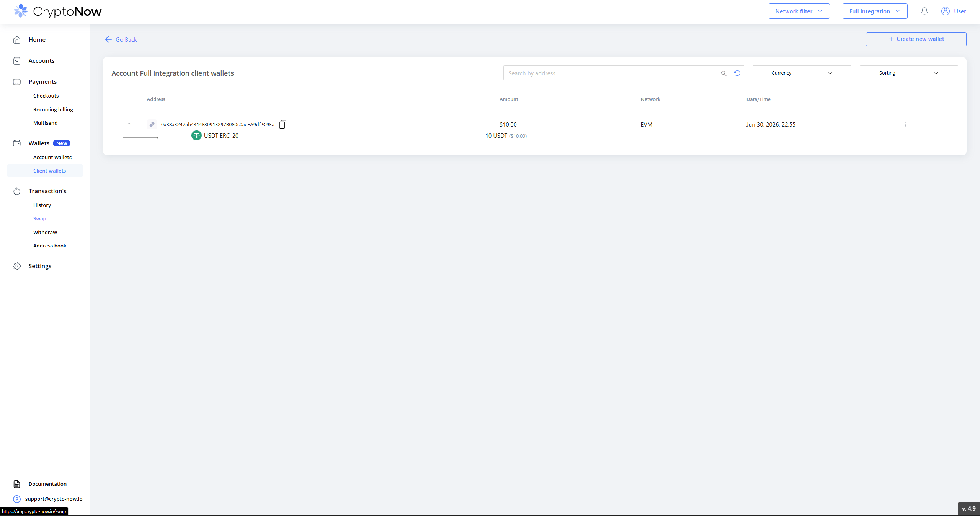Open the Network filter dropdown

(799, 11)
